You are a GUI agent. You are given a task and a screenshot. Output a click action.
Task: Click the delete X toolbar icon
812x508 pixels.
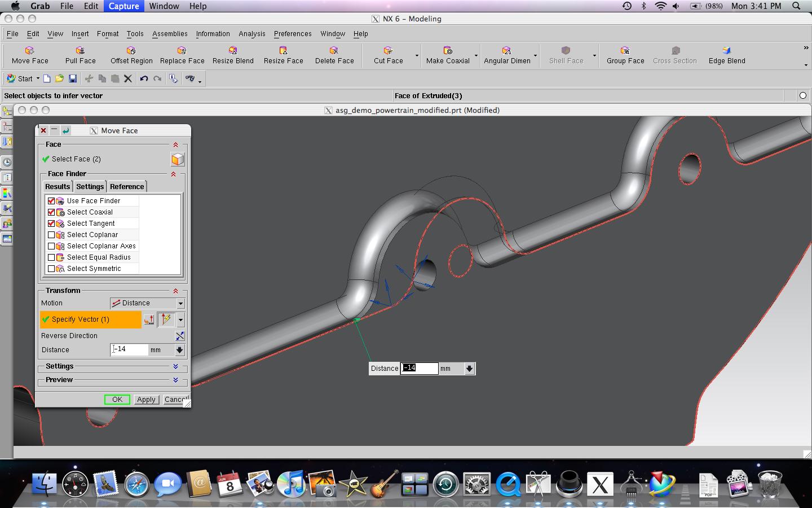click(128, 78)
